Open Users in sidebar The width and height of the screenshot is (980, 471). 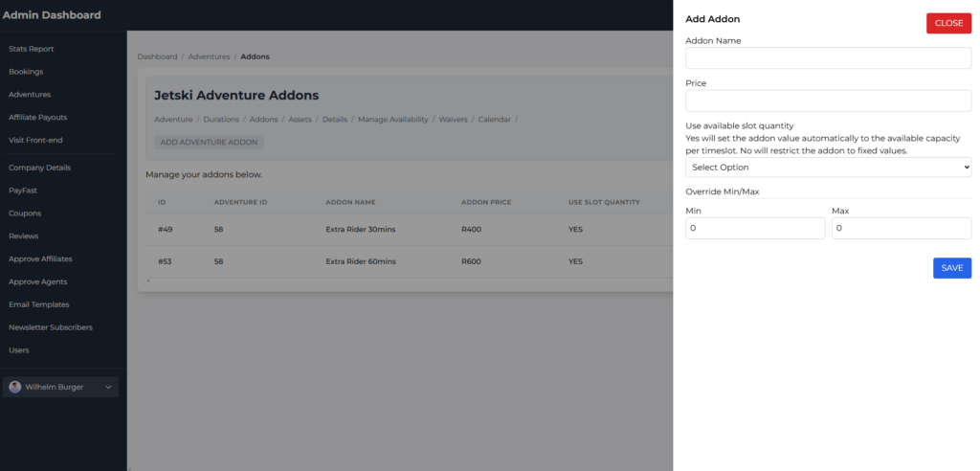19,350
